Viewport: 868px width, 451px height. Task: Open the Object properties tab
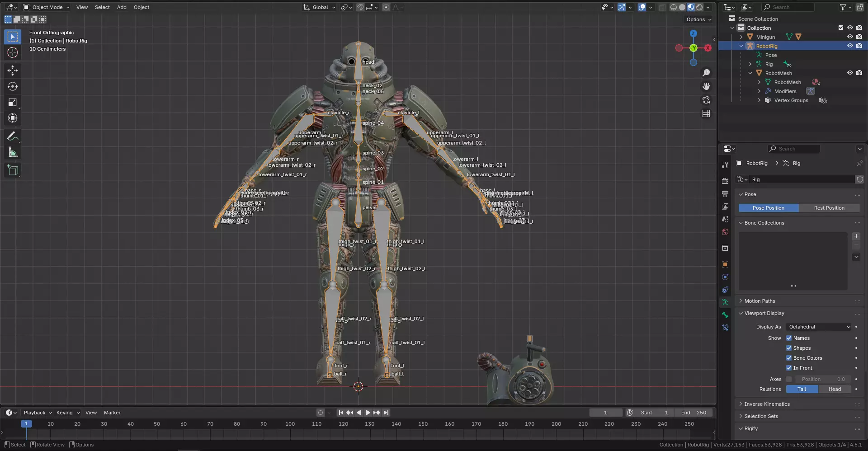[725, 264]
